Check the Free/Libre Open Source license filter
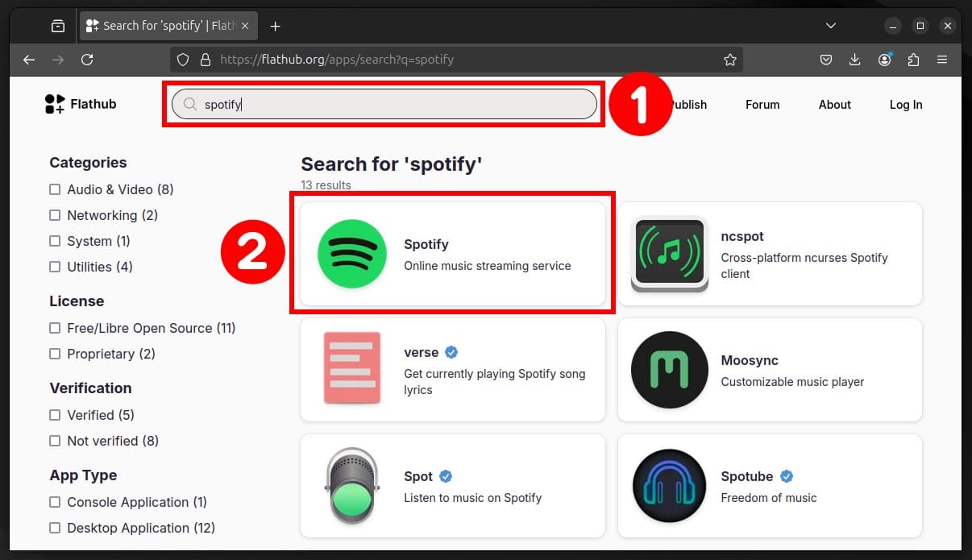 (55, 328)
